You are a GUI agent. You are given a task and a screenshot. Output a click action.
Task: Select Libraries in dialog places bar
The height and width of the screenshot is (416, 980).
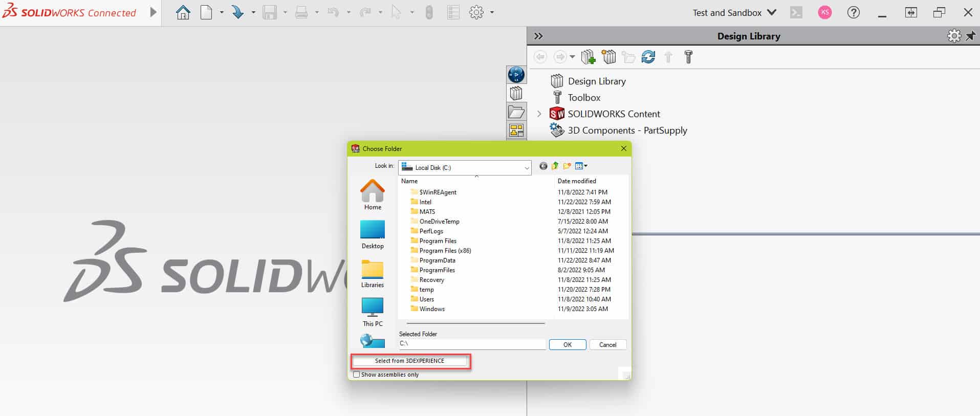373,273
